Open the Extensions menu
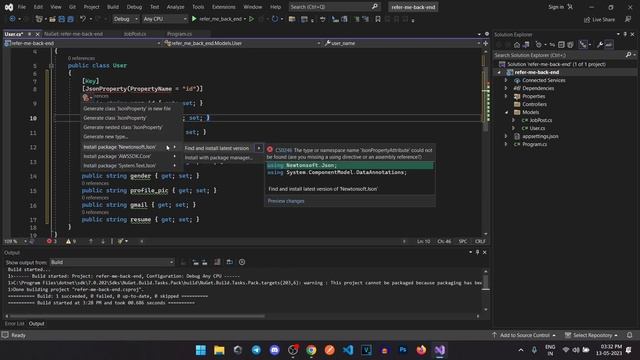The height and width of the screenshot is (360, 640). click(x=224, y=7)
